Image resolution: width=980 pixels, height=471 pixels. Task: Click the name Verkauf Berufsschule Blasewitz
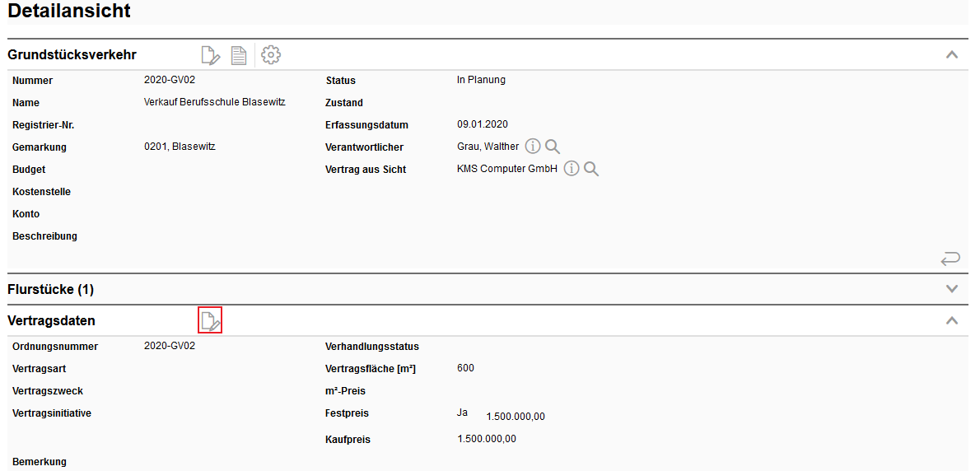click(214, 102)
